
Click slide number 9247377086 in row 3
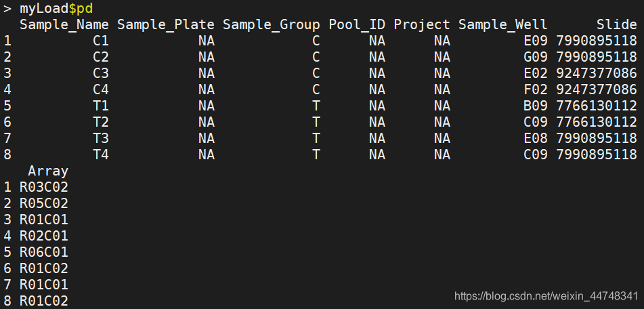point(596,74)
